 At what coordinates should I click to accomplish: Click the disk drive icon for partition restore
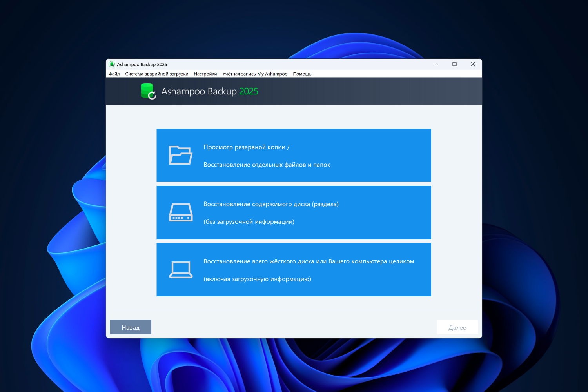click(181, 212)
